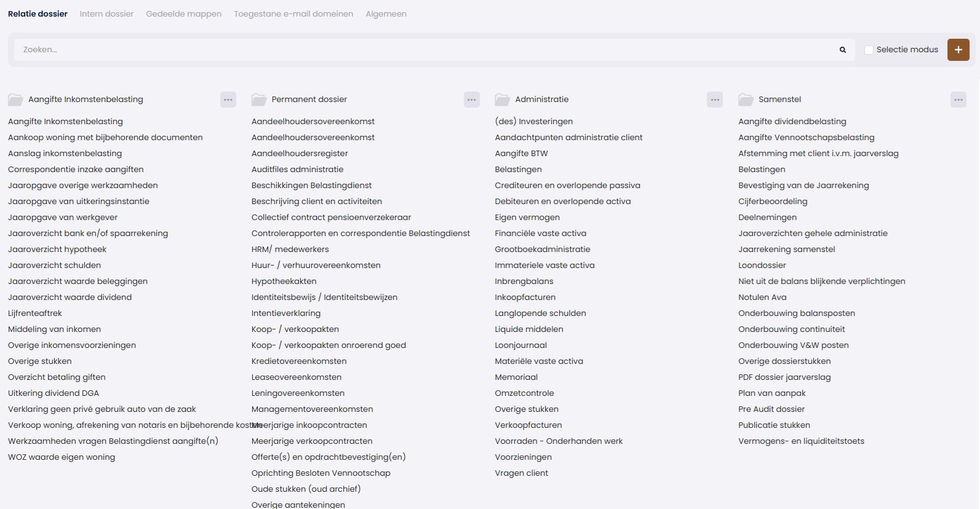
Task: Open the Gedeelde mappen tab
Action: [x=183, y=14]
